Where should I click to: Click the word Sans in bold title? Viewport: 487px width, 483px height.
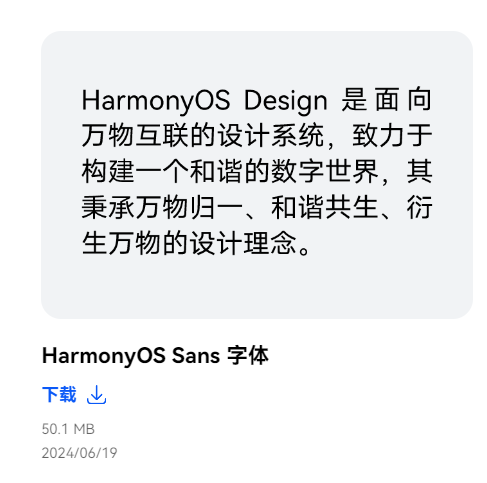point(196,356)
